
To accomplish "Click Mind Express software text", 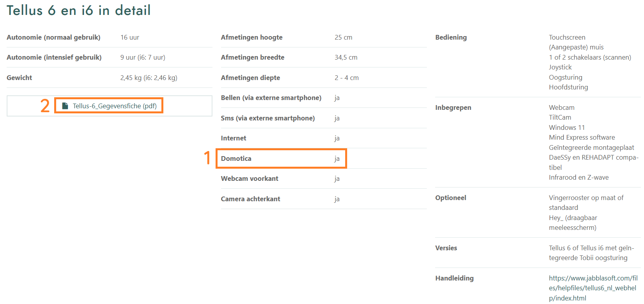I will coord(582,137).
